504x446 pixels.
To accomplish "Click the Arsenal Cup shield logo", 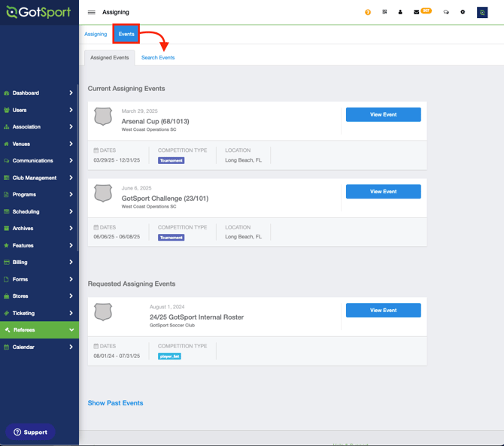I will click(103, 117).
